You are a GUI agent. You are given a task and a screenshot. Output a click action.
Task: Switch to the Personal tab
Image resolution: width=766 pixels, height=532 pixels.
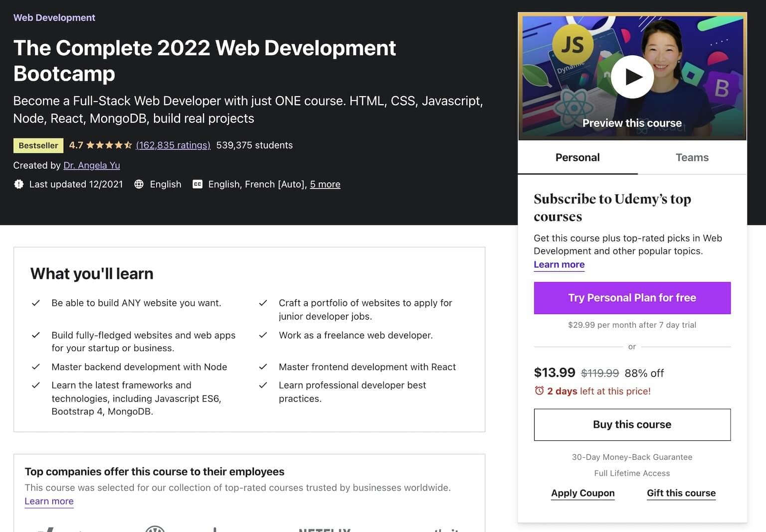(x=577, y=158)
